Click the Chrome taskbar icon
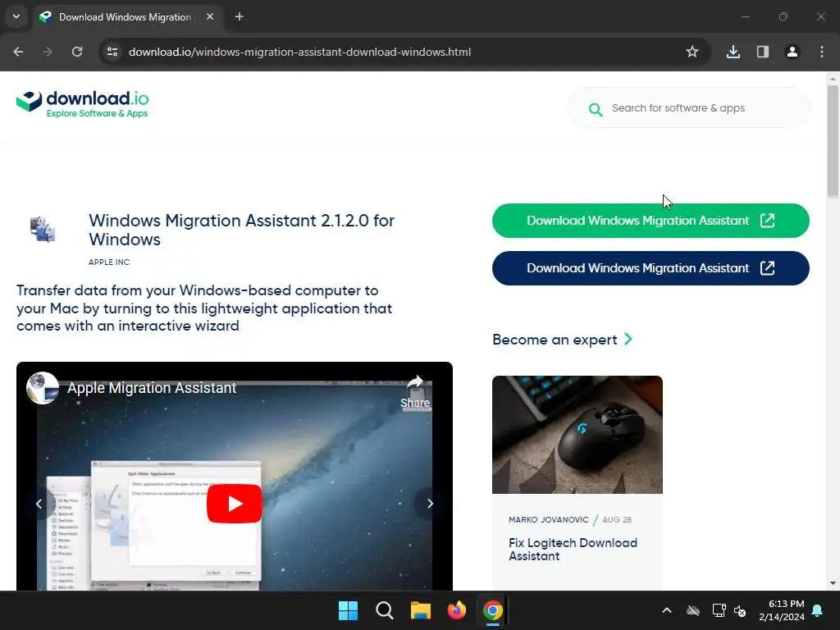 click(x=493, y=610)
